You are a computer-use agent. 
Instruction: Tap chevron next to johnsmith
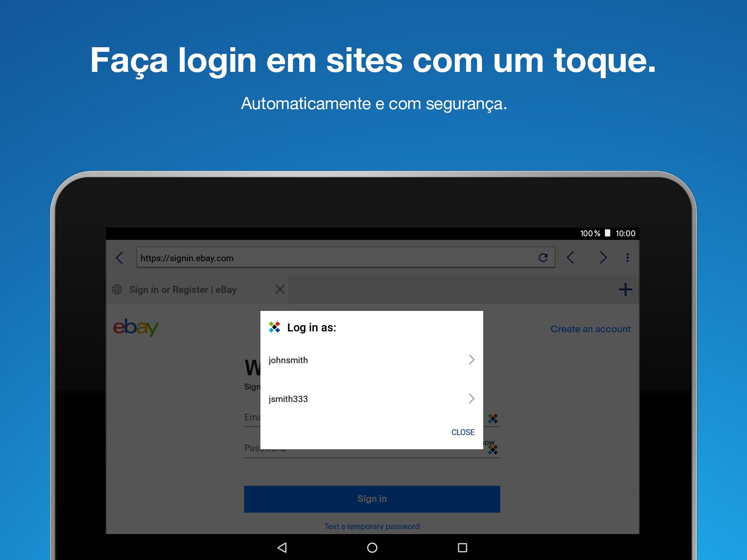coord(472,360)
